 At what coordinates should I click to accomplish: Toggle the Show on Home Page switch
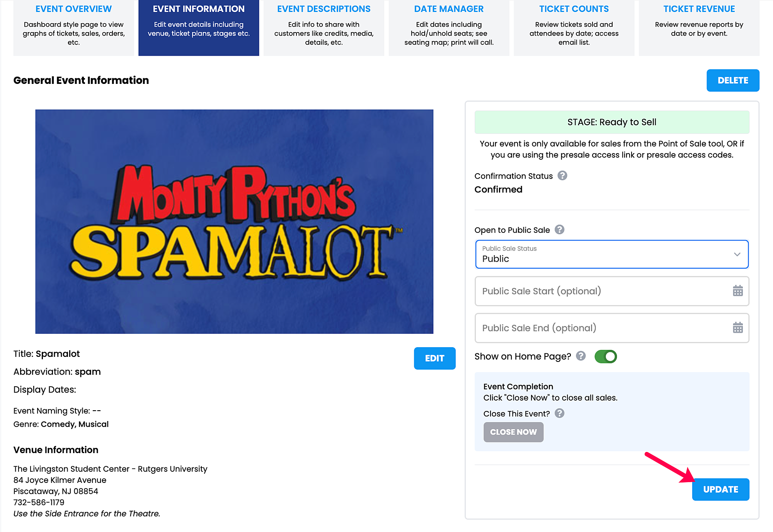click(x=605, y=356)
